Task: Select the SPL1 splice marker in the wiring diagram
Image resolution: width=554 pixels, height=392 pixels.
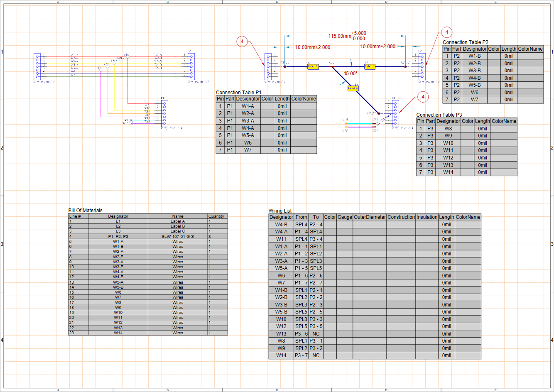Action: click(128, 56)
